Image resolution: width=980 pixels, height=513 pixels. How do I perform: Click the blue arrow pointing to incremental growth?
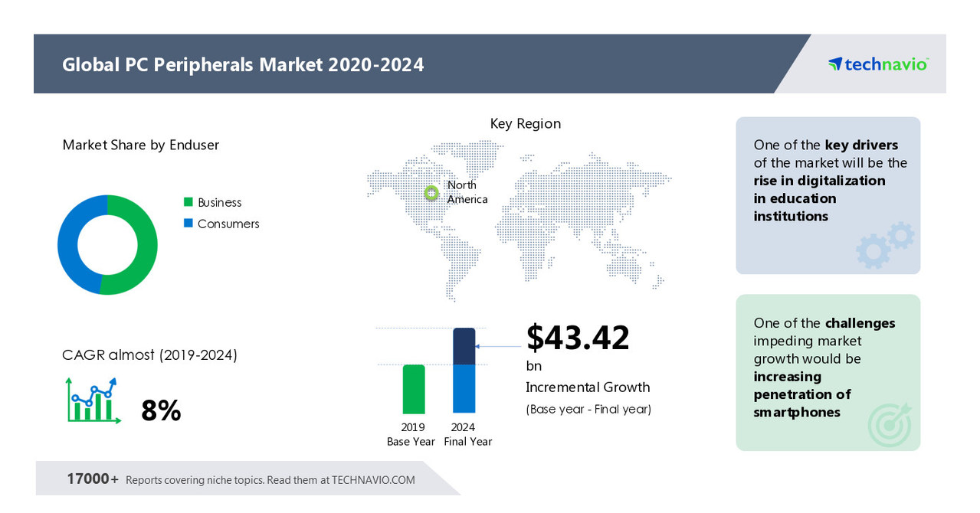[497, 346]
